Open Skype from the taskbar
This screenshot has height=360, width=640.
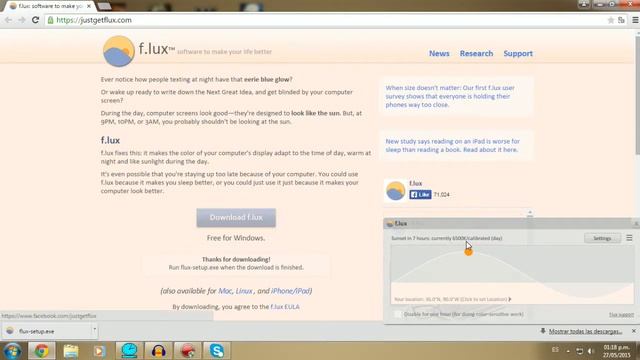click(217, 351)
